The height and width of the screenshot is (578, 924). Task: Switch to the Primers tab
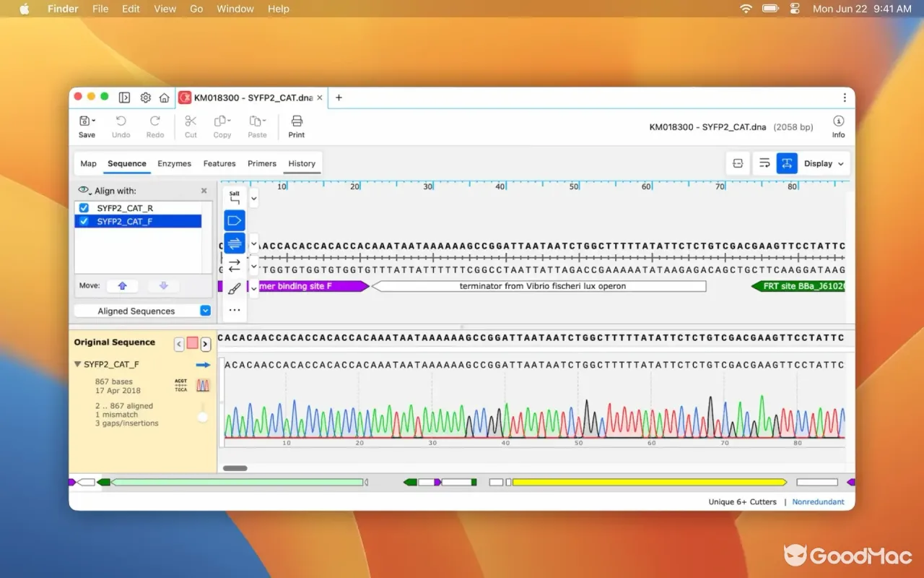coord(262,163)
